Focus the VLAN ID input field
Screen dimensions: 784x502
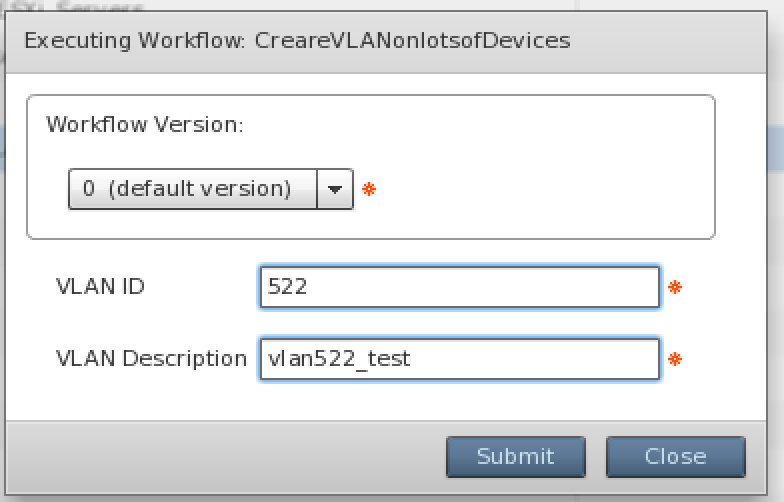[460, 287]
